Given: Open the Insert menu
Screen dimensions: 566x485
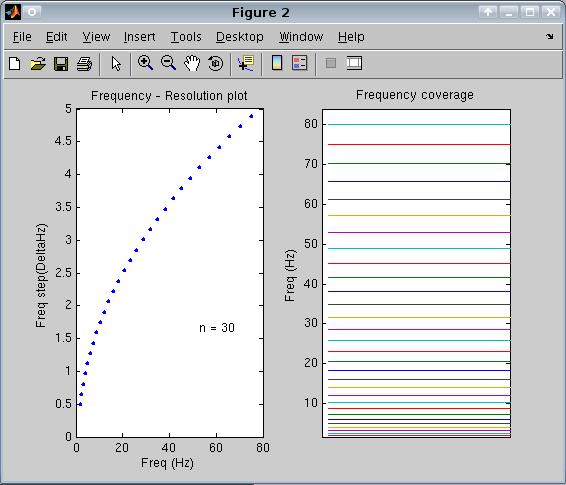Looking at the screenshot, I should 139,37.
